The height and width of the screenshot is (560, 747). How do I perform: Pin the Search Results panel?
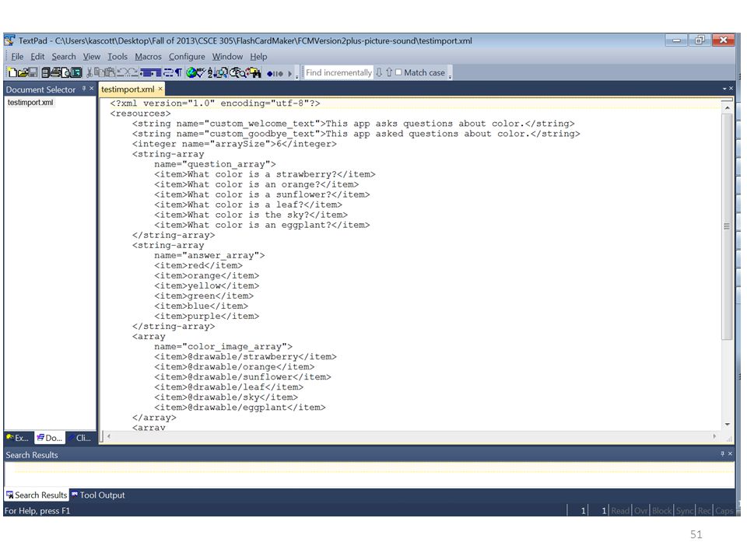[723, 453]
